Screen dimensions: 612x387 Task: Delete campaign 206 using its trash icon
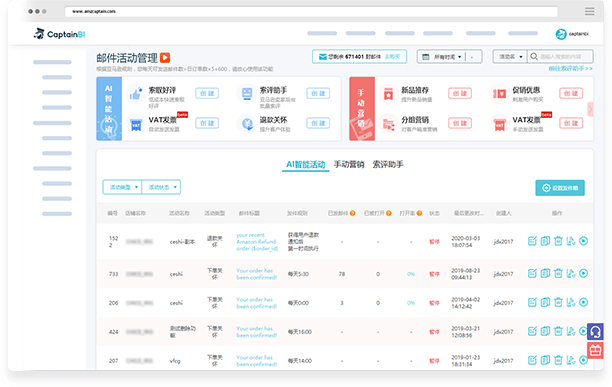point(558,302)
